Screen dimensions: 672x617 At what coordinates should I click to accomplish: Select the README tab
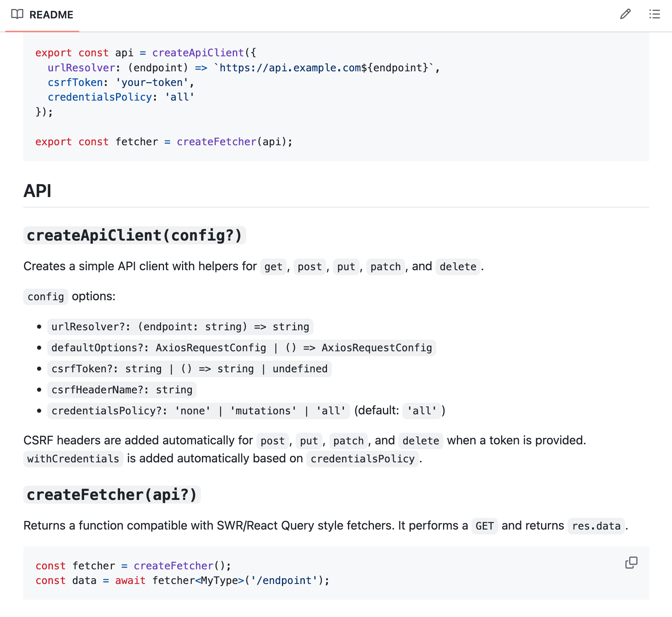(42, 15)
